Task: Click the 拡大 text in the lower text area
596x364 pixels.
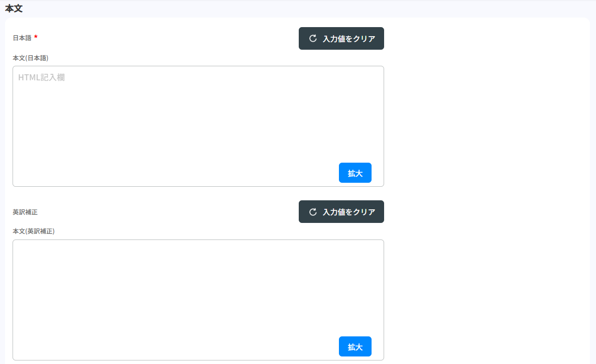Action: 355,347
